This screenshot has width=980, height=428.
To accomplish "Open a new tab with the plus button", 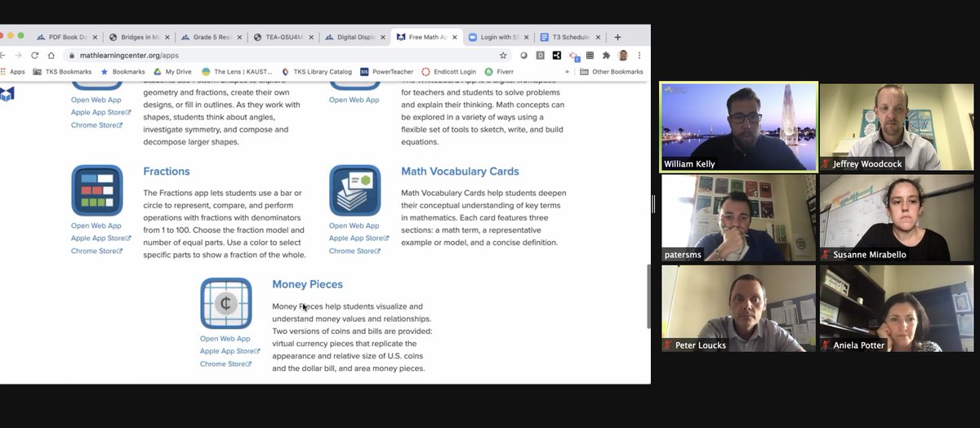I will click(617, 37).
